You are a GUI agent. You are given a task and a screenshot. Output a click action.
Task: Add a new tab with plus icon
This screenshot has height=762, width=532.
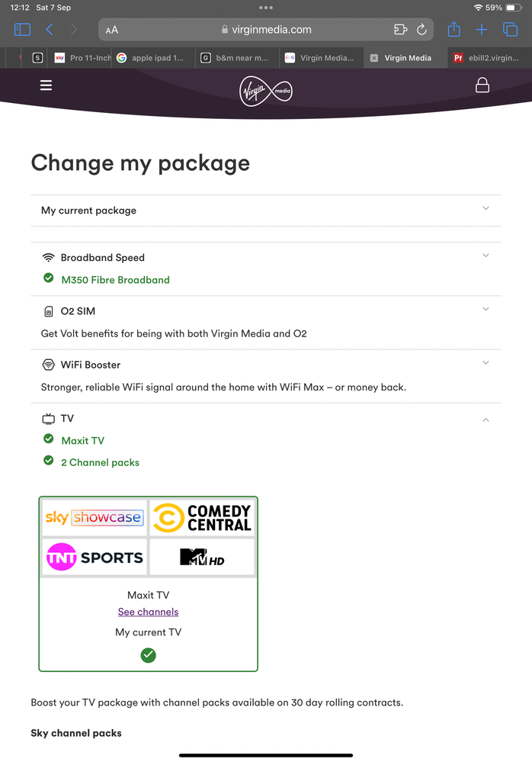pyautogui.click(x=482, y=30)
